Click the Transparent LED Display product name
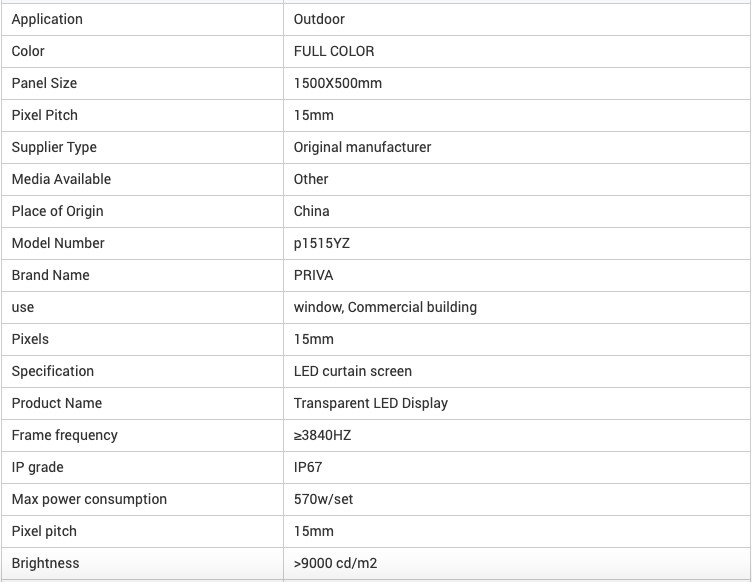This screenshot has width=752, height=582. pyautogui.click(x=371, y=403)
